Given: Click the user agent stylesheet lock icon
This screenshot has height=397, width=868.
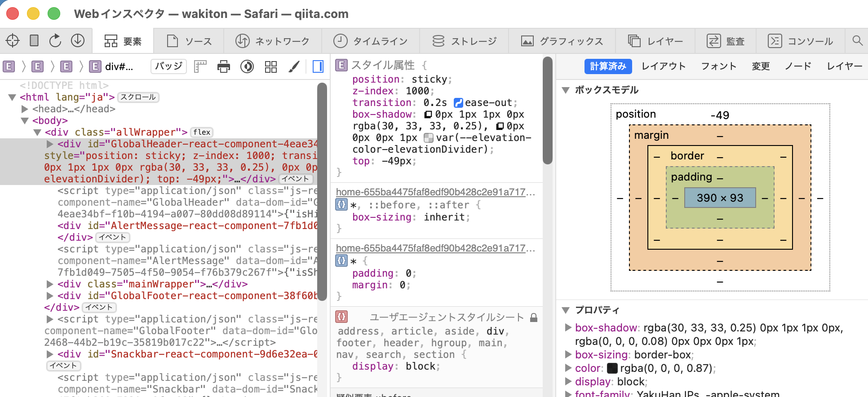Looking at the screenshot, I should [x=534, y=318].
